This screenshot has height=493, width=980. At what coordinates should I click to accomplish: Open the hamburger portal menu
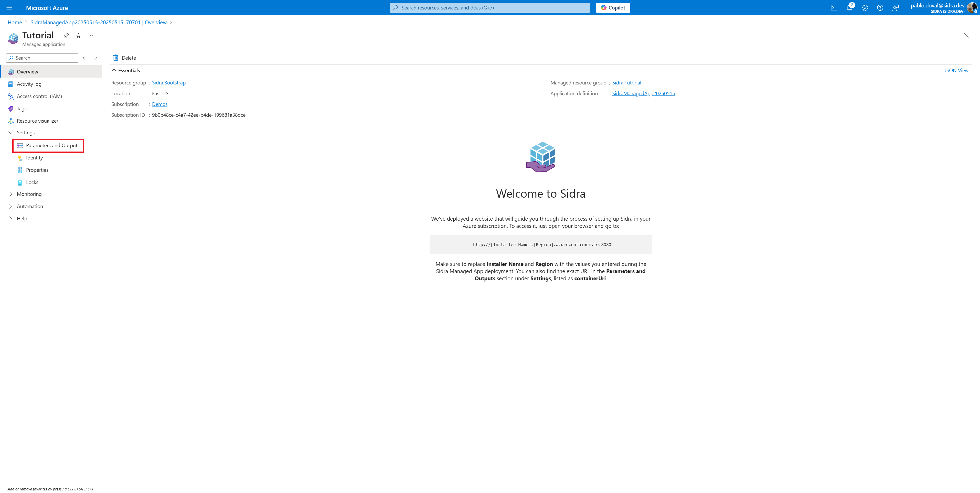coord(9,8)
